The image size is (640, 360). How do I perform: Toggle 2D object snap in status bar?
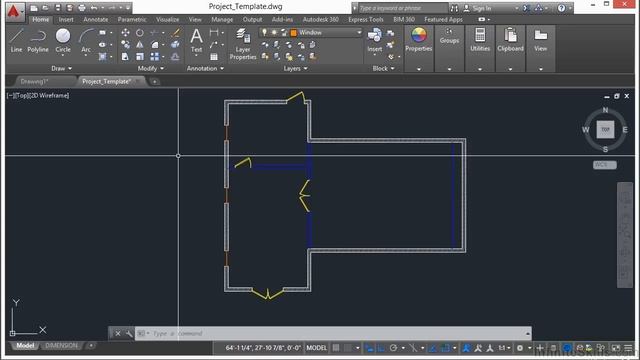tap(445, 348)
